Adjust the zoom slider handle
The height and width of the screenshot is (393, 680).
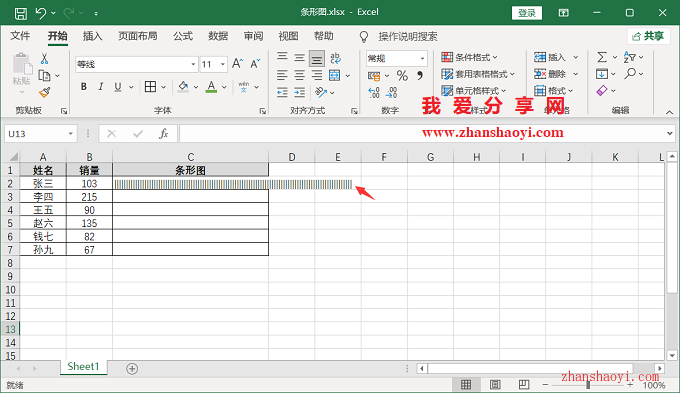click(x=588, y=385)
